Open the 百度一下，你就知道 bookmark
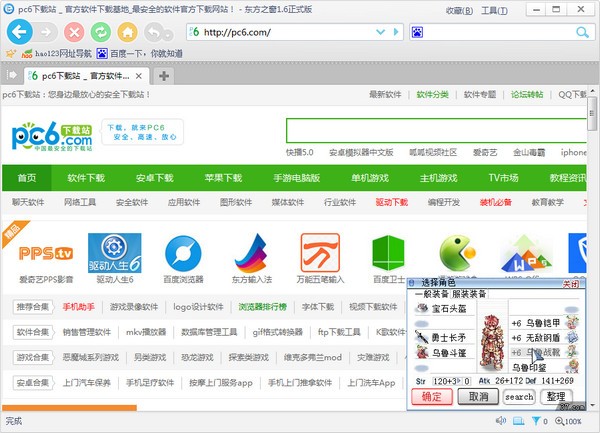The height and width of the screenshot is (433, 600). pos(140,53)
